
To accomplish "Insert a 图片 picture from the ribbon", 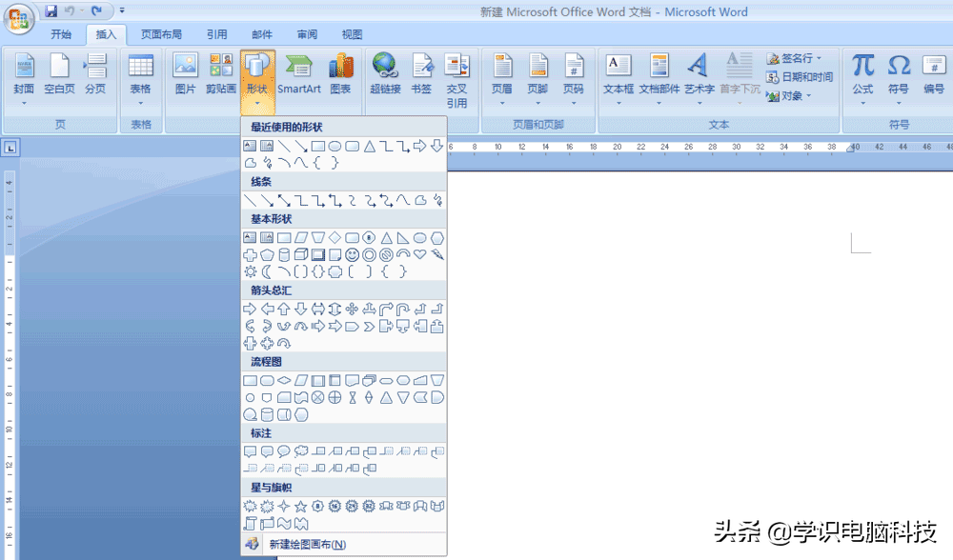I will tap(185, 74).
